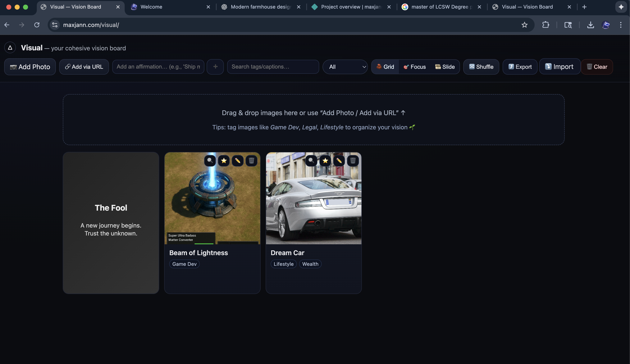The image size is (630, 364).
Task: Click the triangle Visual logo icon
Action: click(10, 47)
